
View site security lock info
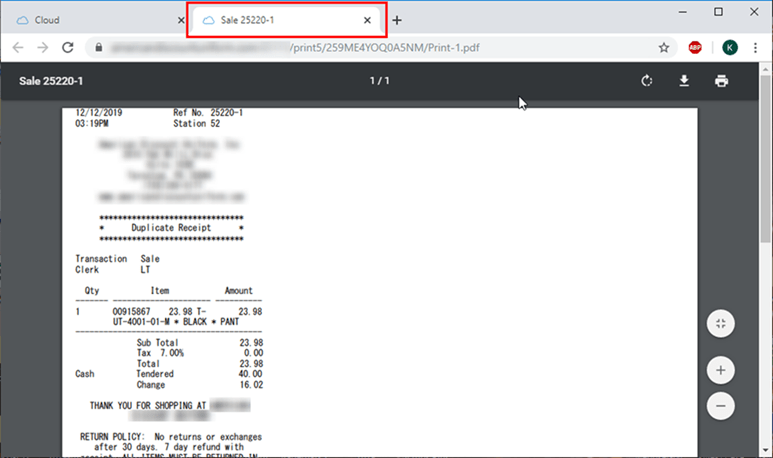coord(99,47)
